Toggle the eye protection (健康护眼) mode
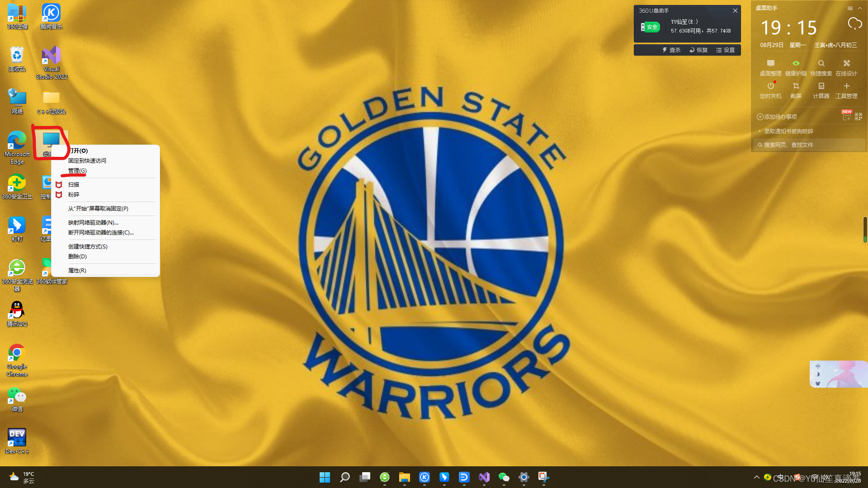Screen dimensions: 868x488 click(x=796, y=64)
